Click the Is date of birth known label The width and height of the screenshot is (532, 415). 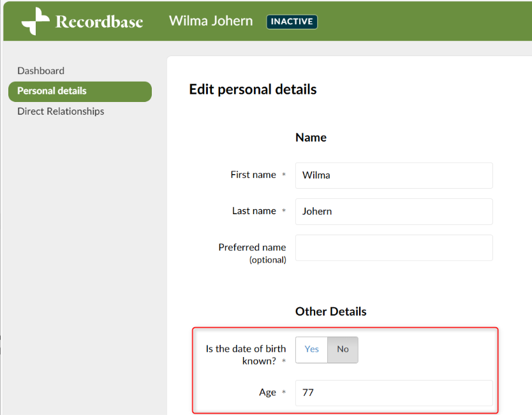pyautogui.click(x=246, y=354)
